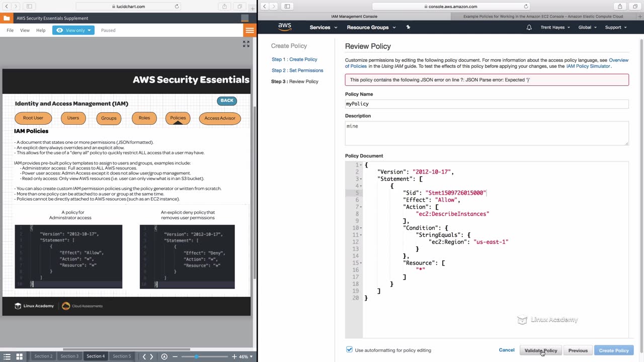The image size is (644, 362).
Task: Collapse the Resource fold on line 15
Action: click(x=361, y=263)
